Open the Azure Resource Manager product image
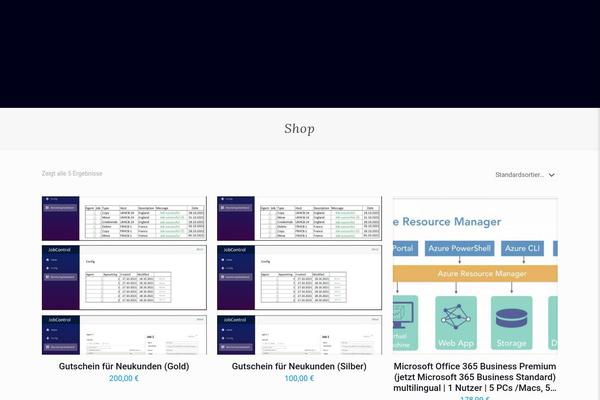 (x=475, y=275)
